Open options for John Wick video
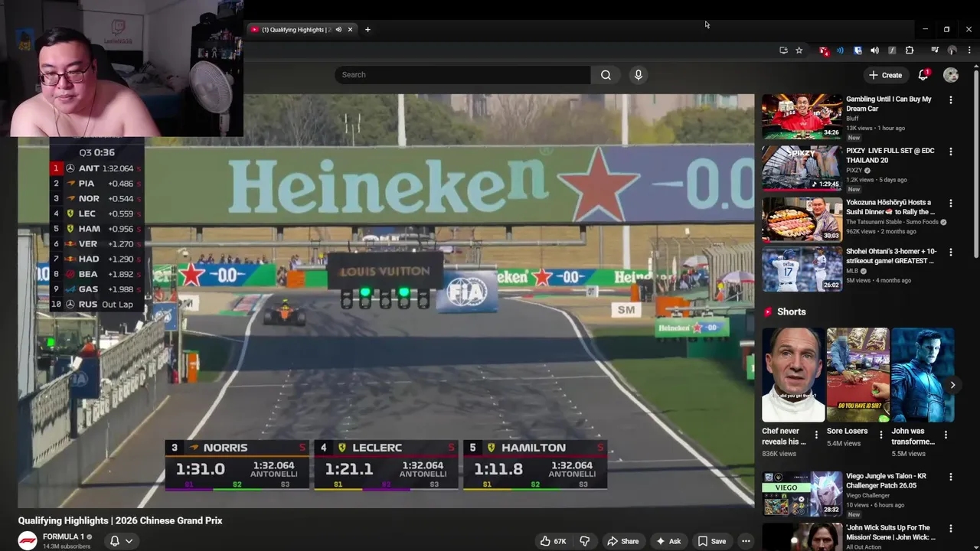Screen dimensions: 980x551 point(951,528)
